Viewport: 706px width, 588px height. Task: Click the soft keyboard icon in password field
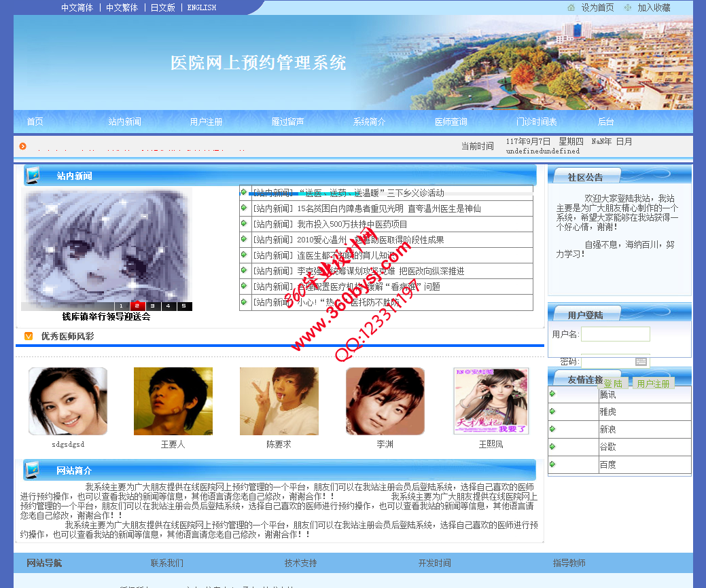click(641, 361)
